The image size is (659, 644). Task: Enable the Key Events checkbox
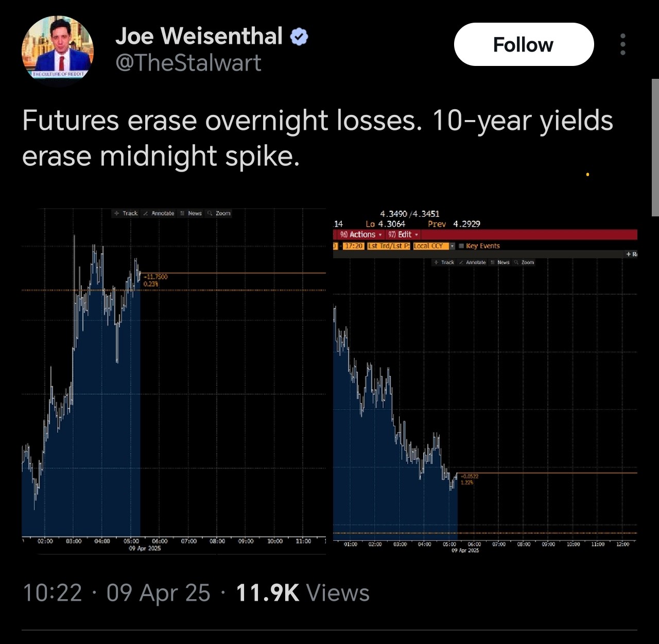pos(461,246)
